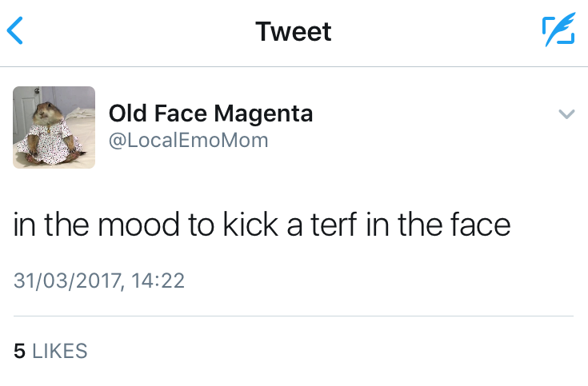588x386 pixels.
Task: Return to timeline via blue back chevron
Action: [x=15, y=31]
